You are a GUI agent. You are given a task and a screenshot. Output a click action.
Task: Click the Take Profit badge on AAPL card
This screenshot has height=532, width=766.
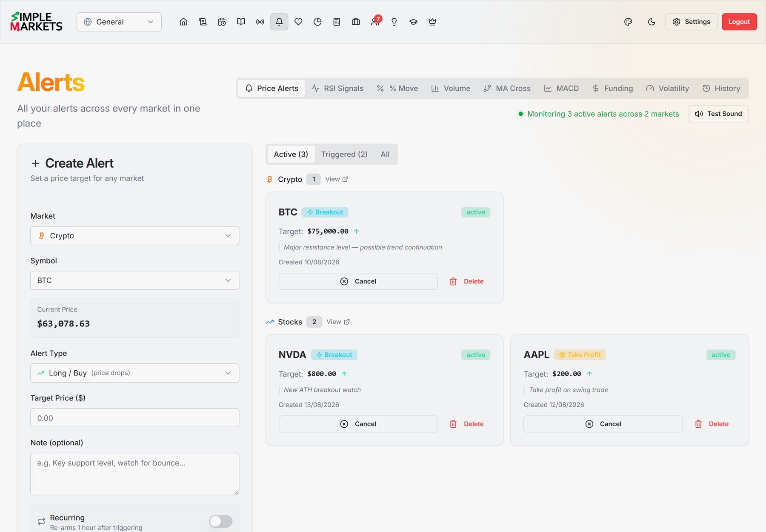tap(580, 355)
